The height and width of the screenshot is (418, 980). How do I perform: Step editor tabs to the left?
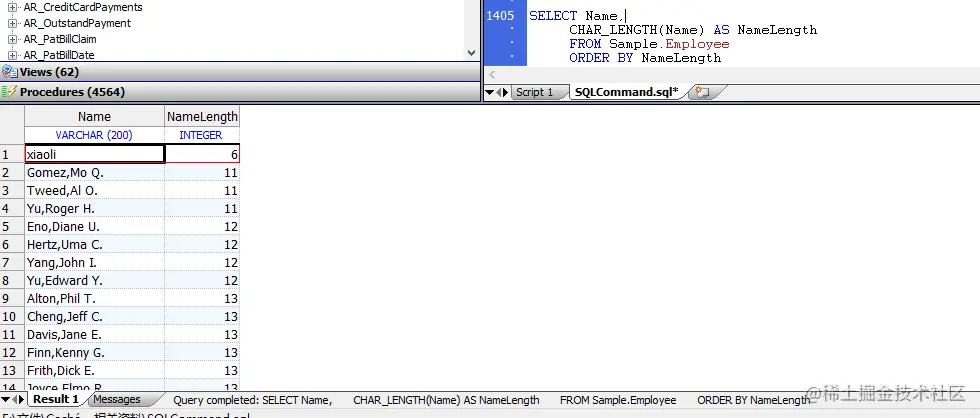(499, 92)
